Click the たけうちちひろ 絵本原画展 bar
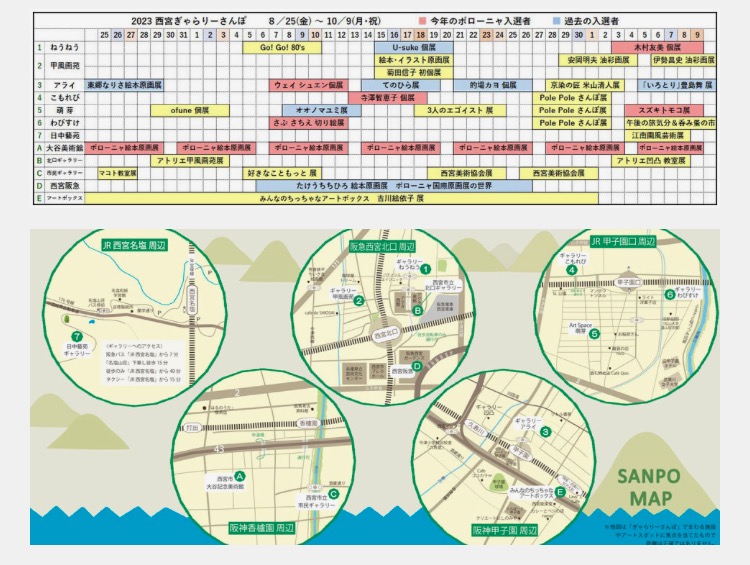Image resolution: width=750 pixels, height=565 pixels. [394, 186]
